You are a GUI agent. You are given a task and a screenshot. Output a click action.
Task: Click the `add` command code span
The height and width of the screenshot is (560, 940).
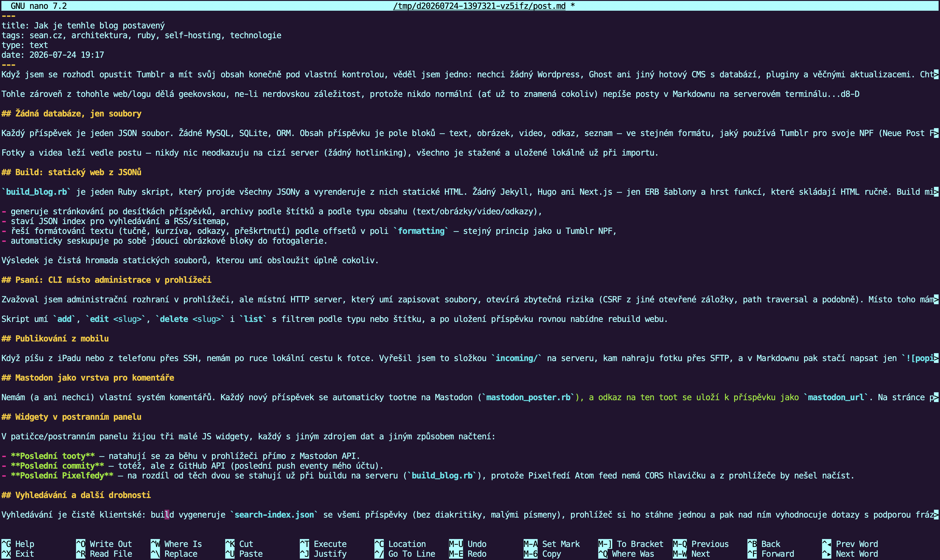64,319
